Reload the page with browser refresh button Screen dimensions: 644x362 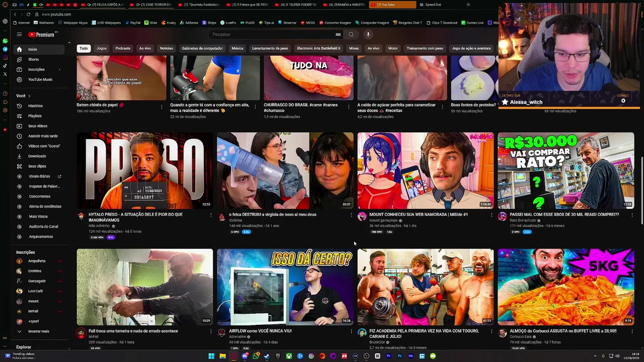[x=28, y=14]
